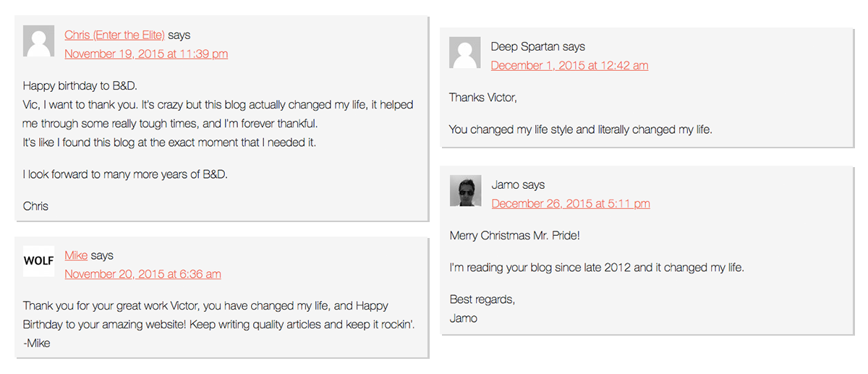
Task: Click the 'I look forward to many more years' sentence
Action: (x=125, y=174)
